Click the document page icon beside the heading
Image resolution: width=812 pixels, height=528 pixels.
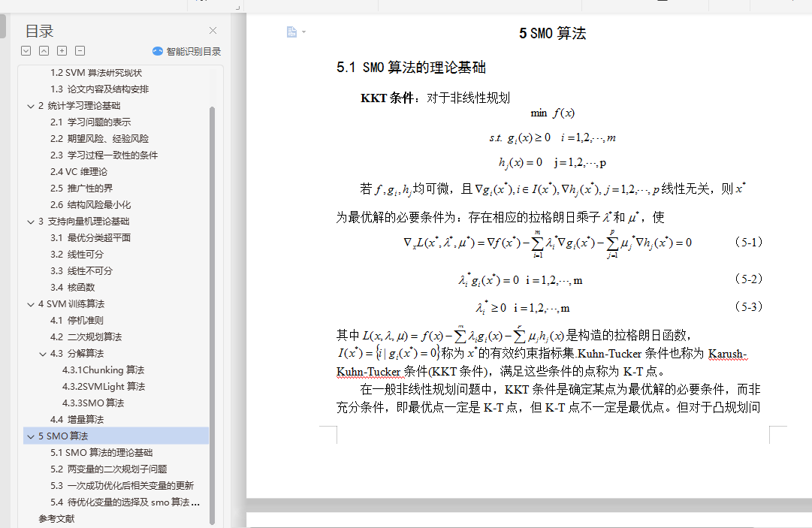click(x=291, y=32)
